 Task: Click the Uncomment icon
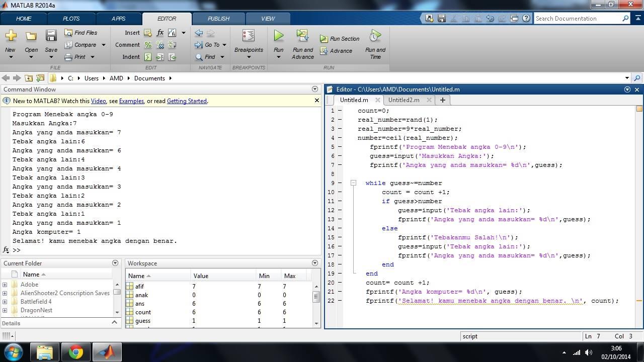[160, 45]
